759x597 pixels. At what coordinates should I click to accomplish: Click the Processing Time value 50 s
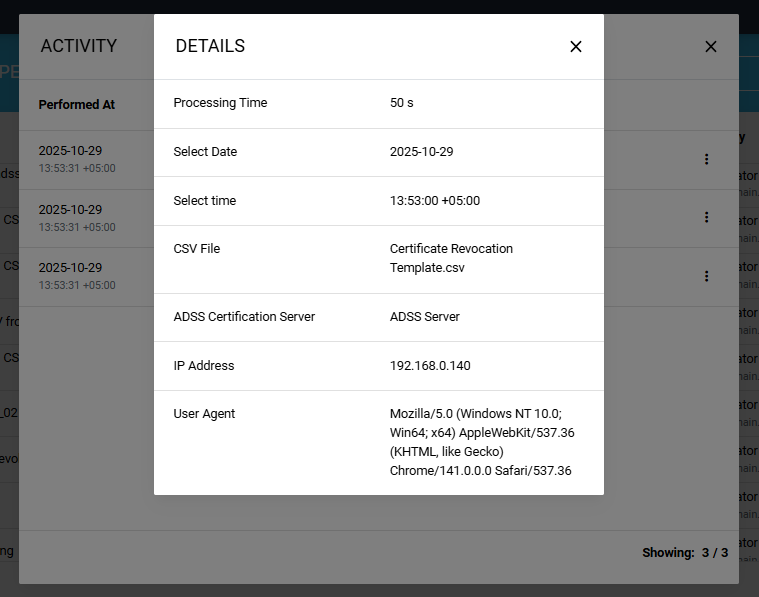[x=401, y=103]
